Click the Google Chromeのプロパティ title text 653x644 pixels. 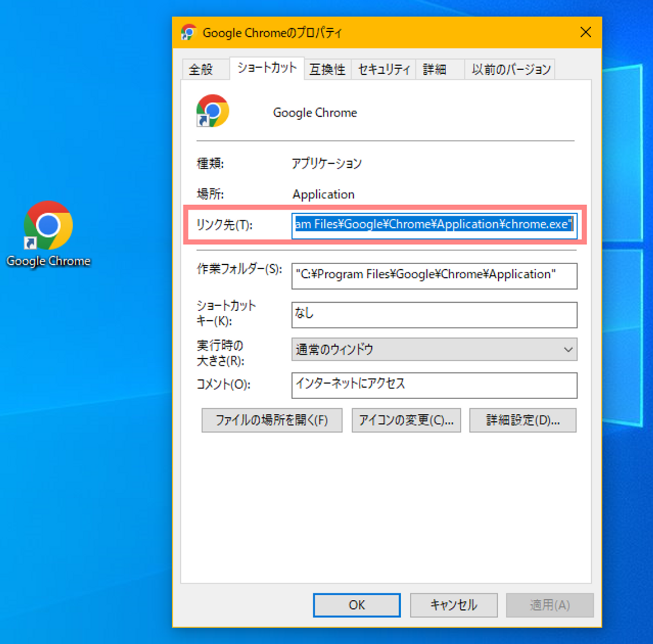[272, 33]
